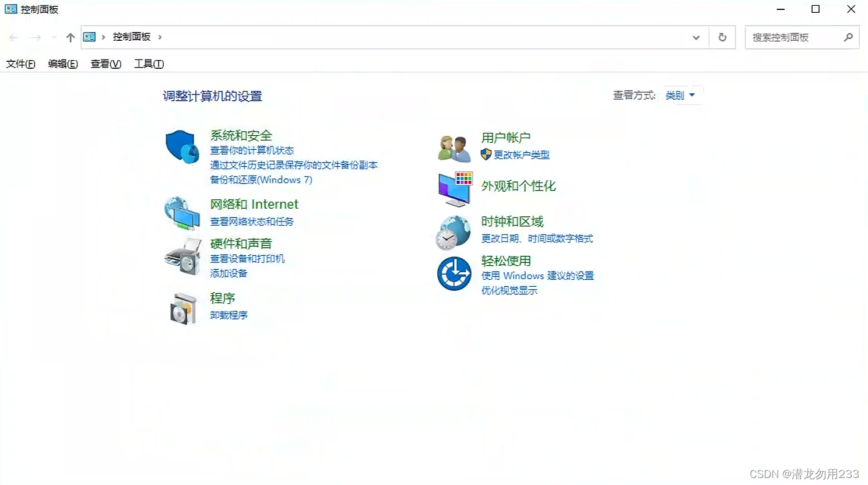Open the 时钟和区域 heading link
Image resolution: width=868 pixels, height=485 pixels.
pos(512,222)
